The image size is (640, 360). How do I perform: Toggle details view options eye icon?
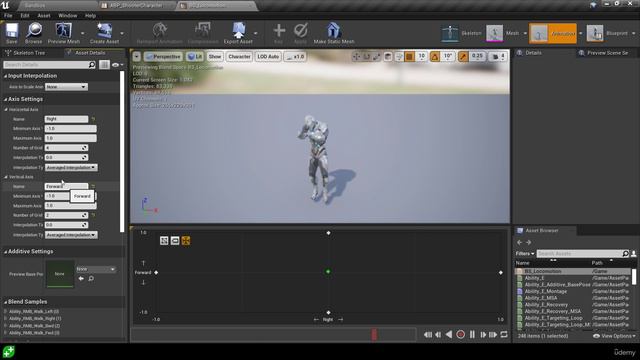117,65
